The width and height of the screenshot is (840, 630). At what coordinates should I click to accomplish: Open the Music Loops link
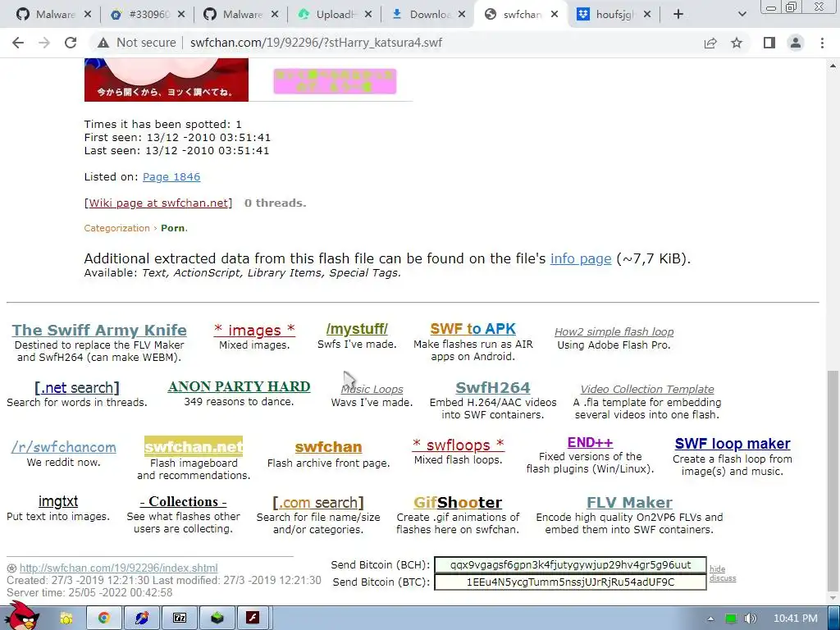pyautogui.click(x=372, y=390)
